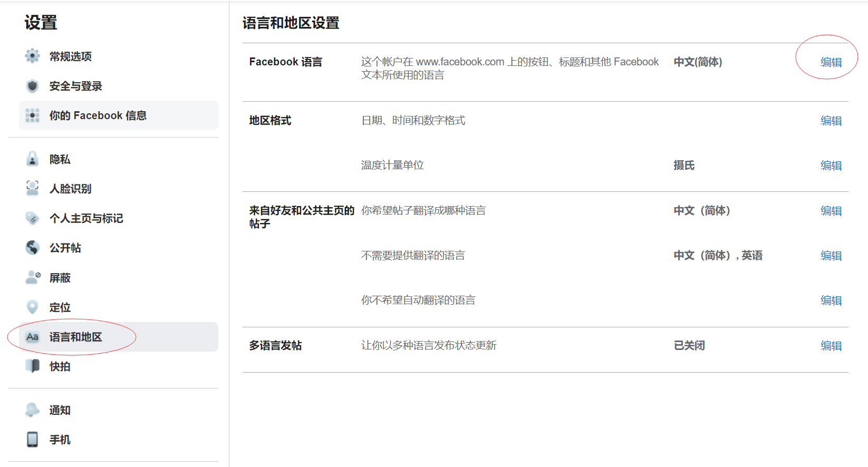Viewport: 868px width, 467px height.
Task: Click 编辑 for 你希望帖子翻译成哪种语言
Action: click(x=831, y=211)
